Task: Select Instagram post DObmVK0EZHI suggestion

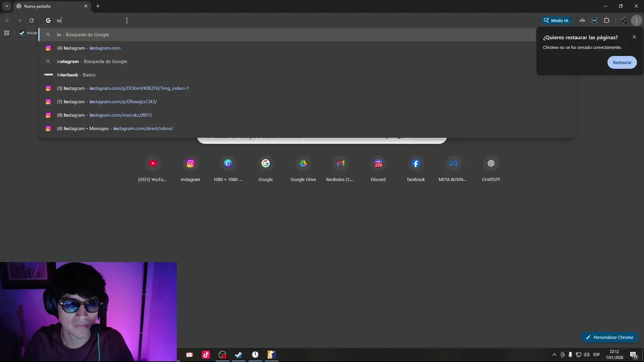Action: (307, 88)
